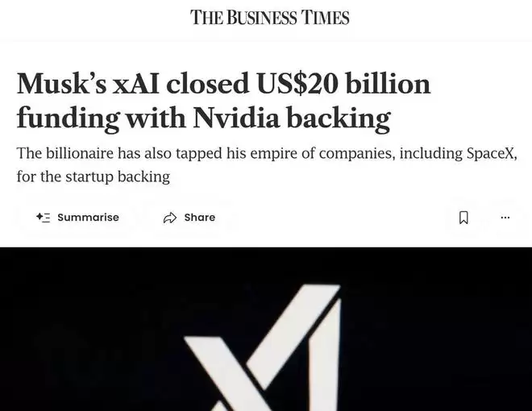Click the share arrow icon
The height and width of the screenshot is (411, 532).
170,218
